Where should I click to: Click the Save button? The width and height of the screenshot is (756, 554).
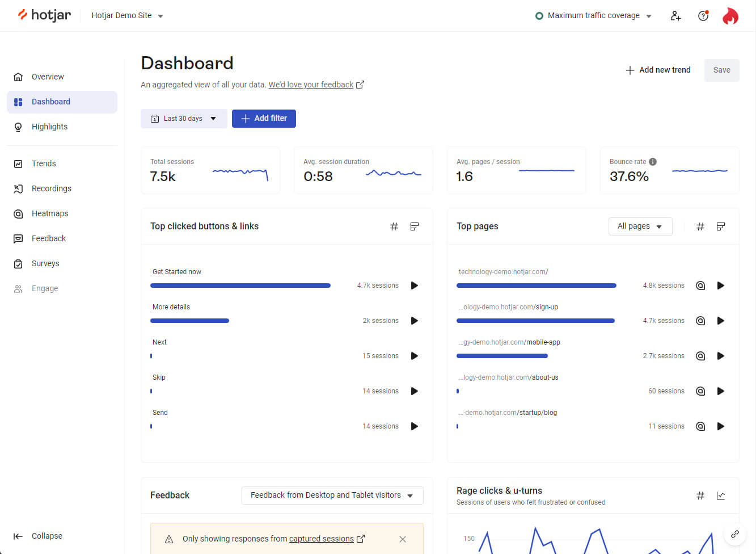coord(721,70)
